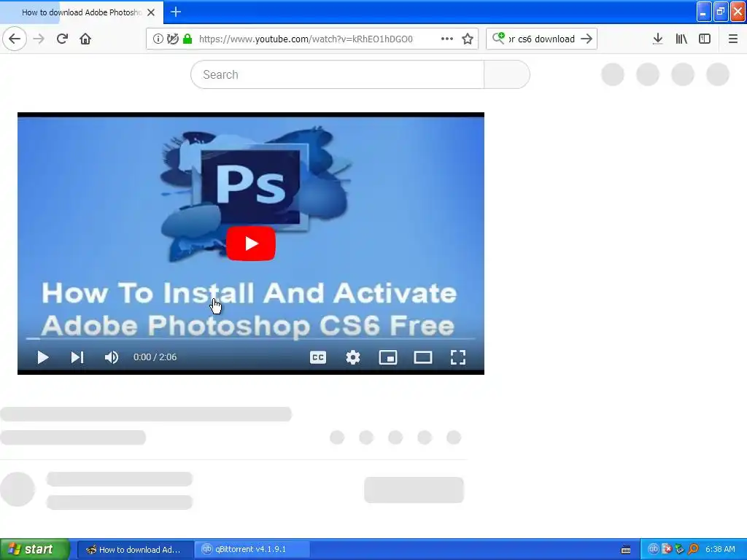Click the YouTube address bar URL
This screenshot has height=560, width=747.
[306, 39]
